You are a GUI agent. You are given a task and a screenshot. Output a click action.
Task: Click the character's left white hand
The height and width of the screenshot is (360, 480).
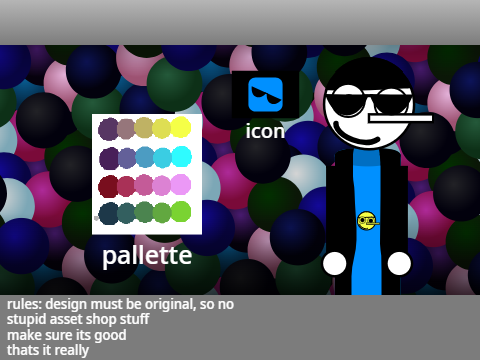point(335,263)
